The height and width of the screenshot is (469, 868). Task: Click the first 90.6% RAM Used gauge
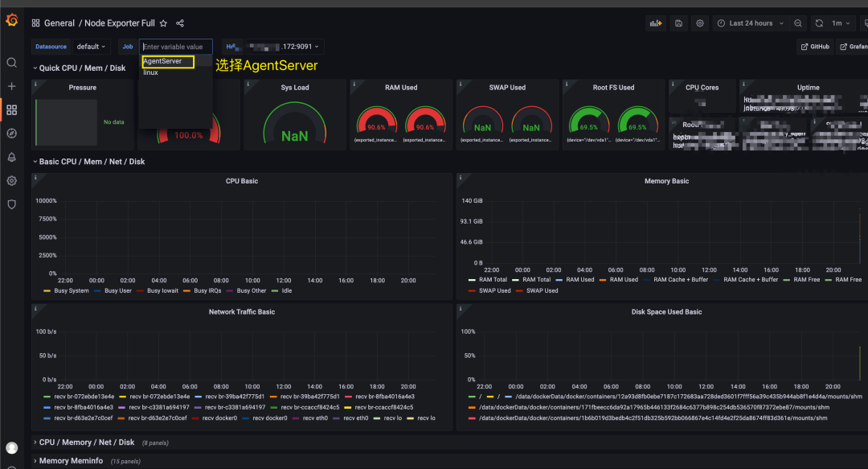click(x=376, y=121)
